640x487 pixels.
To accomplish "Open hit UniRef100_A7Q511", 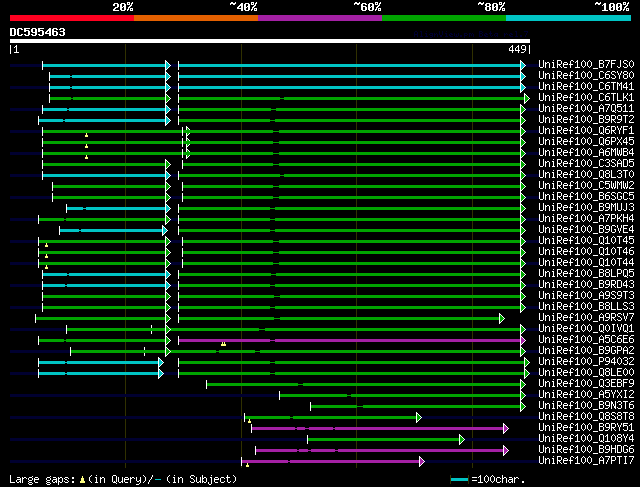I will pyautogui.click(x=586, y=109).
